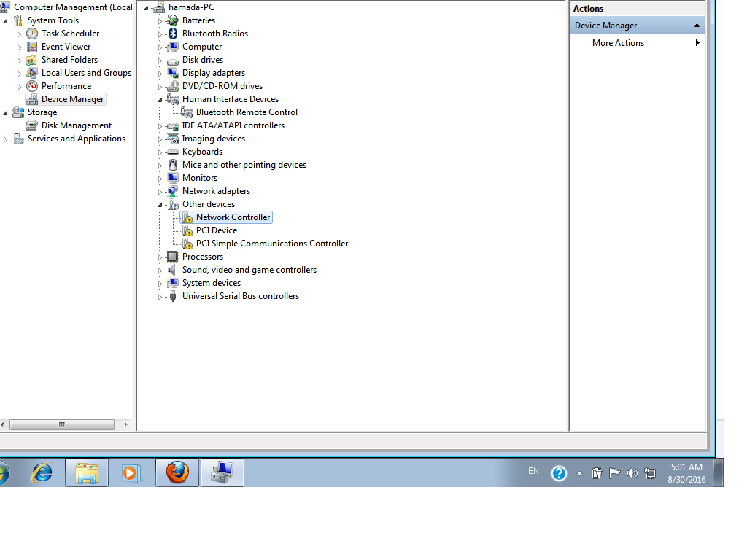Expand the Local Users and Groups node
The image size is (747, 560).
(x=19, y=74)
